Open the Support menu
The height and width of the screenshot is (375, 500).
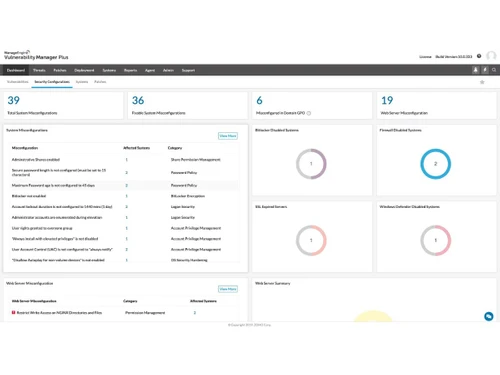coord(188,70)
